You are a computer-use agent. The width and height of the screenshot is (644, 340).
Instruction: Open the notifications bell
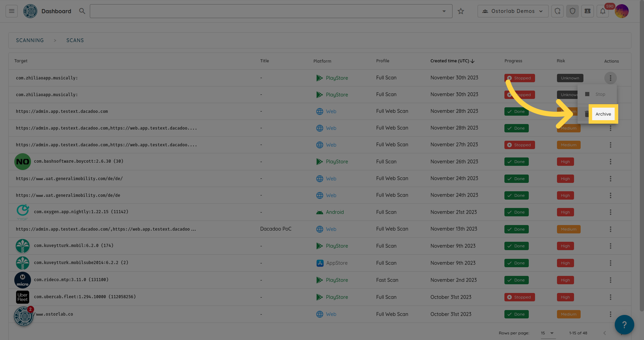pos(603,11)
